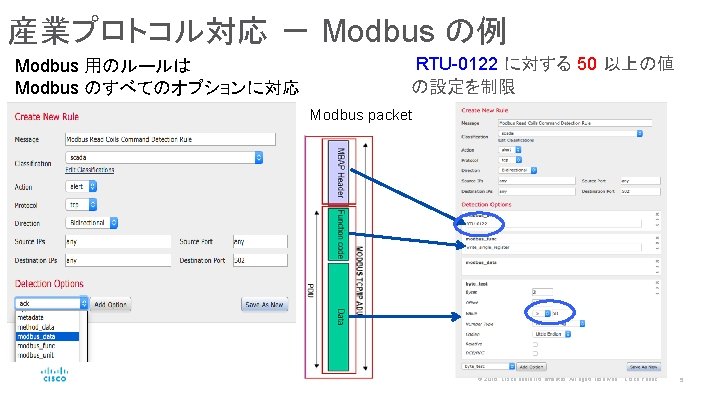Open Edit Classifications link in left form

[x=90, y=169]
